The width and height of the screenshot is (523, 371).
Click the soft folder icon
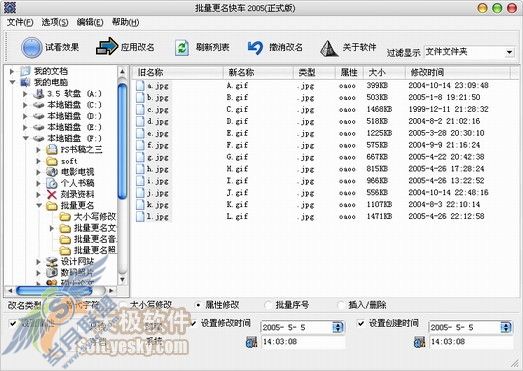(x=52, y=161)
